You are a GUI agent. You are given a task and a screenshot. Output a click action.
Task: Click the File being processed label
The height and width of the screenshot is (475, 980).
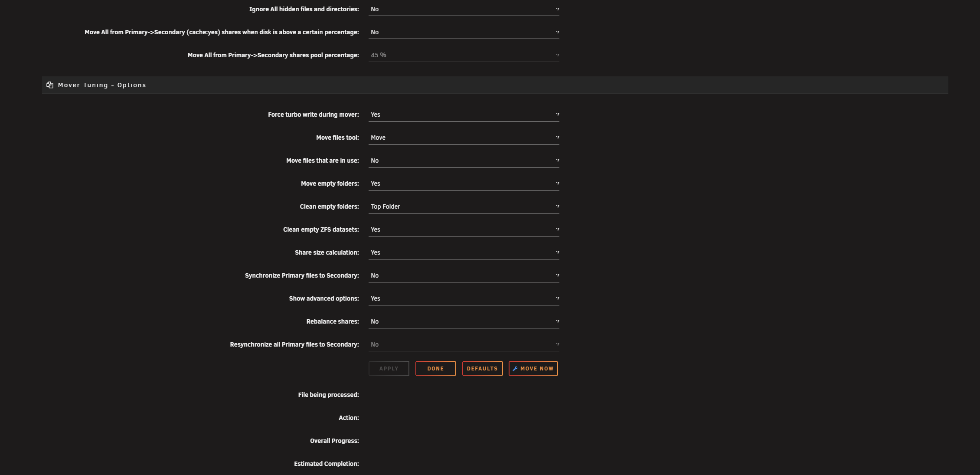[328, 395]
